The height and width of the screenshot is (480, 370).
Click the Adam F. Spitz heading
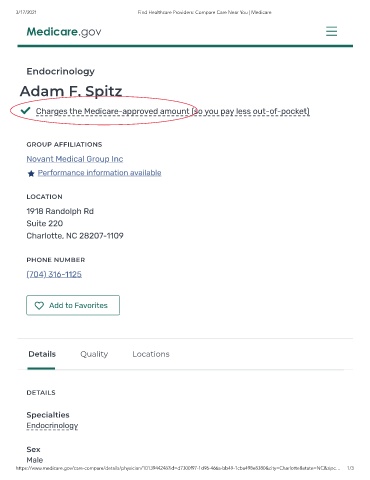click(x=71, y=91)
